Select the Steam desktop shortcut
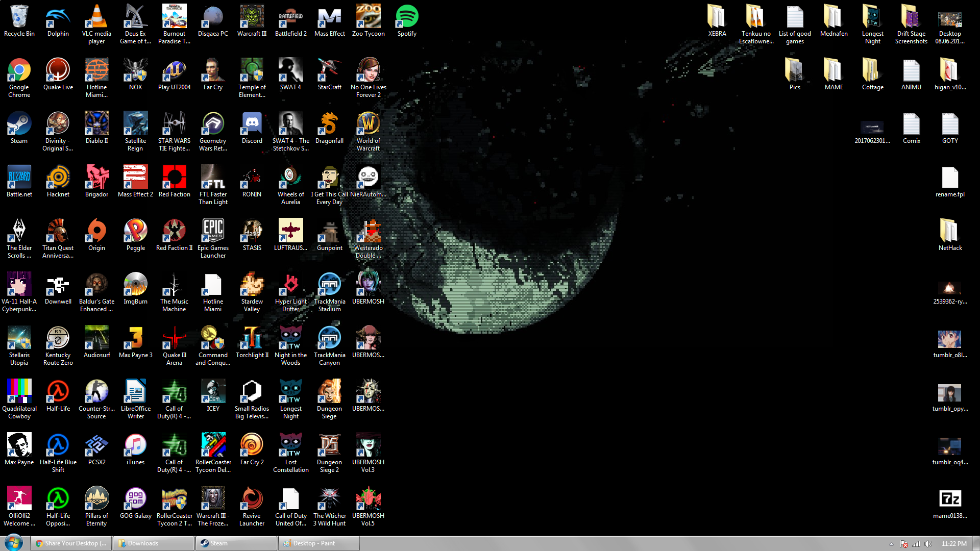The height and width of the screenshot is (551, 980). (19, 124)
